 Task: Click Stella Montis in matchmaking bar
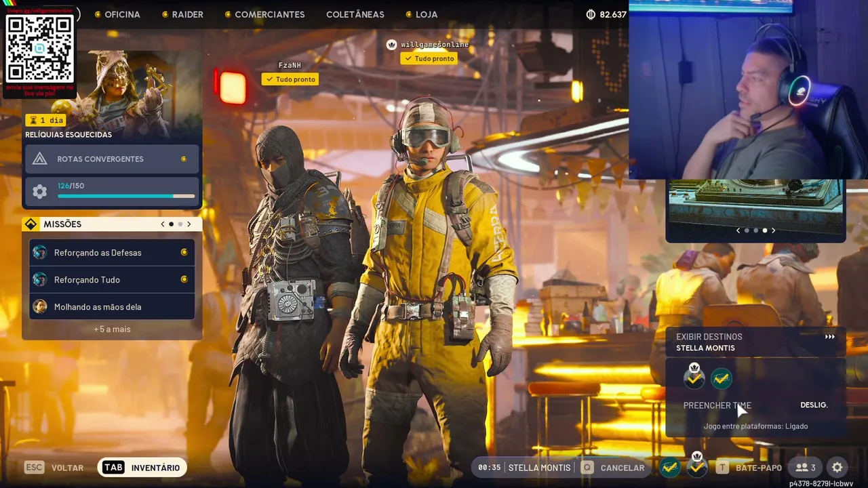click(x=540, y=468)
